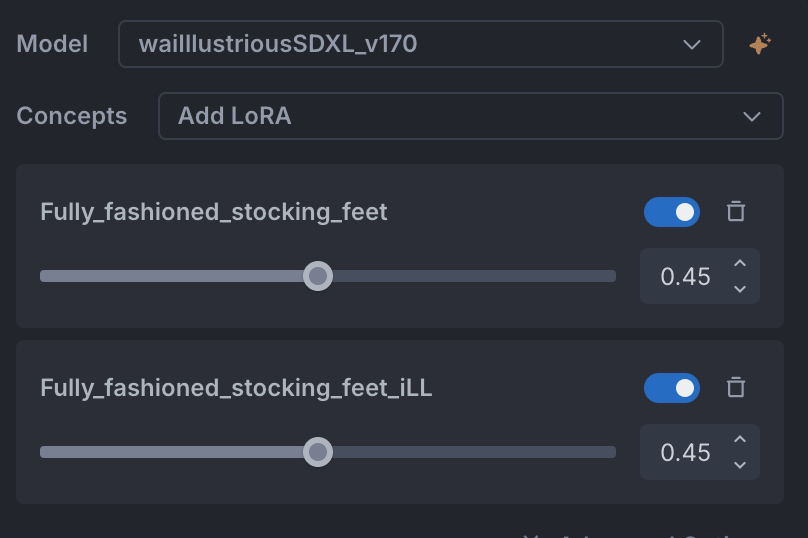The image size is (808, 538).
Task: Decrement Fully_fashioned_stocking_feet_iLL weight using the down chevron
Action: 740,465
